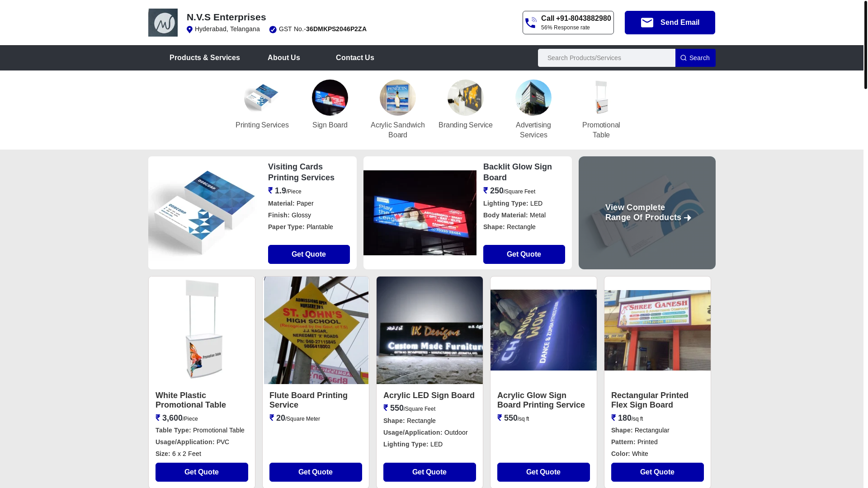Click the phone call icon
Screen dimensions: 868x488
pyautogui.click(x=531, y=23)
